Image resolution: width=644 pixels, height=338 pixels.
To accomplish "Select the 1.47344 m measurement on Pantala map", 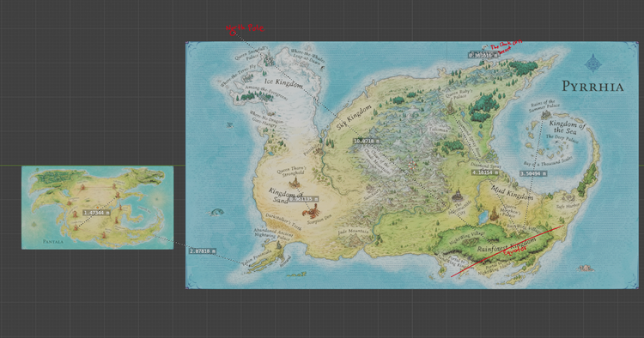I will tap(96, 213).
